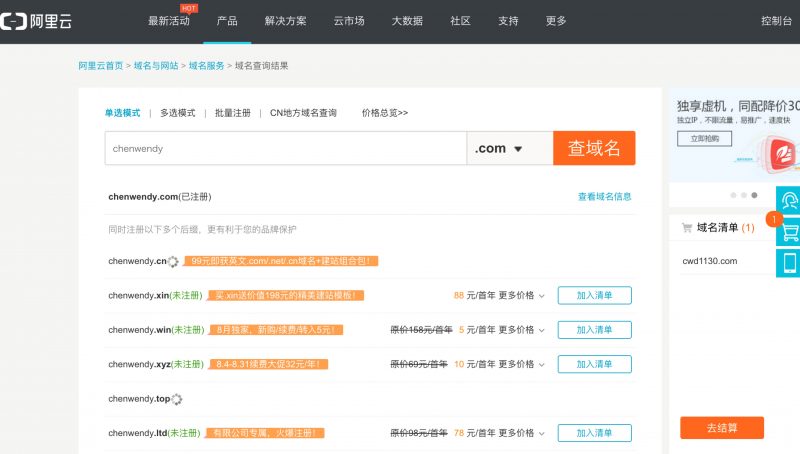Image resolution: width=800 pixels, height=454 pixels.
Task: Switch to 批量注册 tab
Action: click(x=233, y=113)
